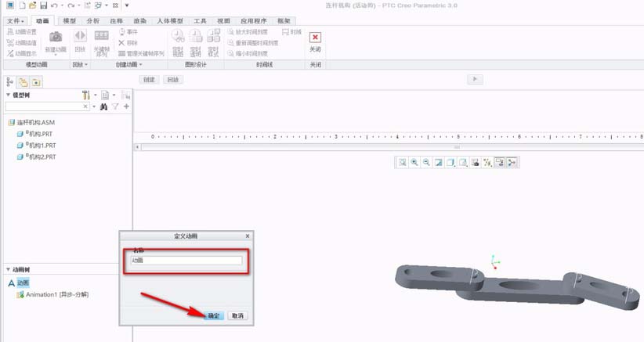
Task: Click the Save floppy disk icon
Action: (44, 5)
